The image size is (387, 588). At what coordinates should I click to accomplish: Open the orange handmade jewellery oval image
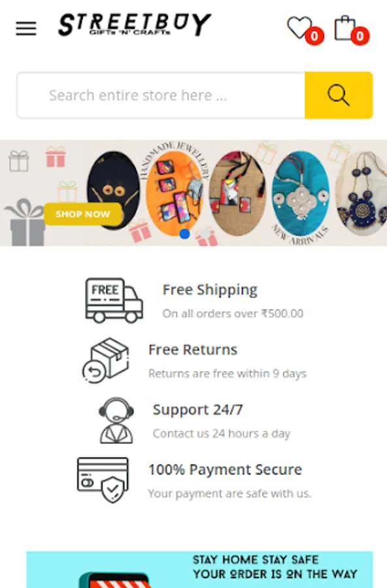coord(174,193)
